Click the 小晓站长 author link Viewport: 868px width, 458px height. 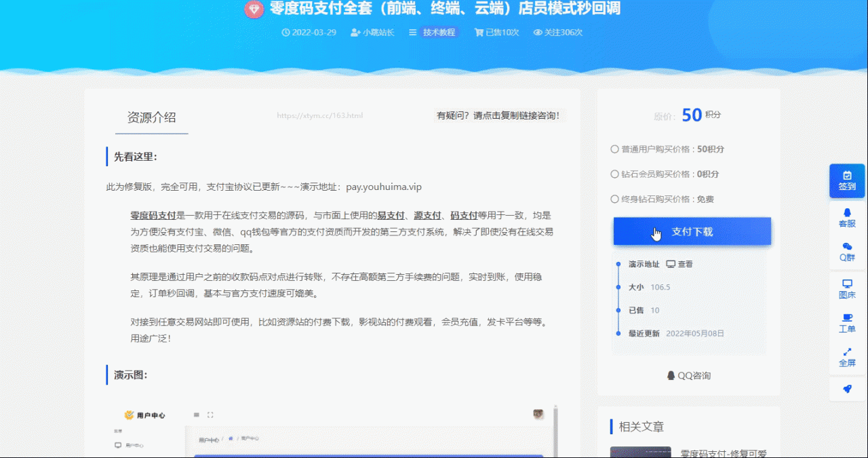point(372,32)
